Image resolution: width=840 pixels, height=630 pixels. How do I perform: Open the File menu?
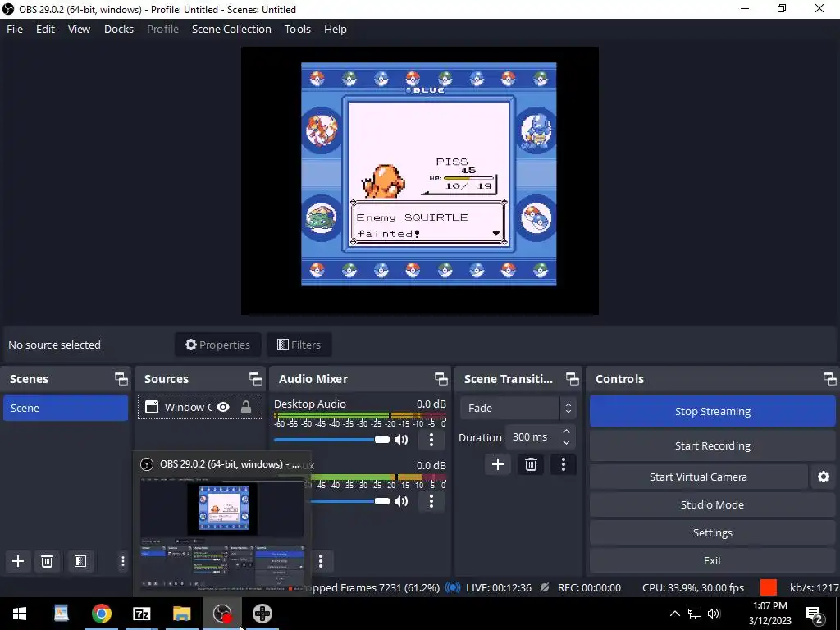point(15,29)
